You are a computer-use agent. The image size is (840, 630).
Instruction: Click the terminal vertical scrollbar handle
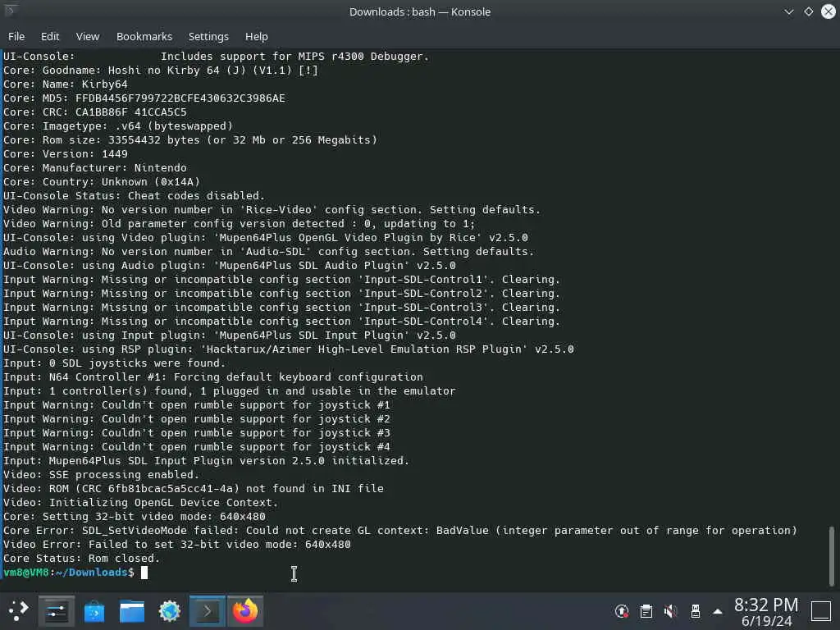pos(832,555)
